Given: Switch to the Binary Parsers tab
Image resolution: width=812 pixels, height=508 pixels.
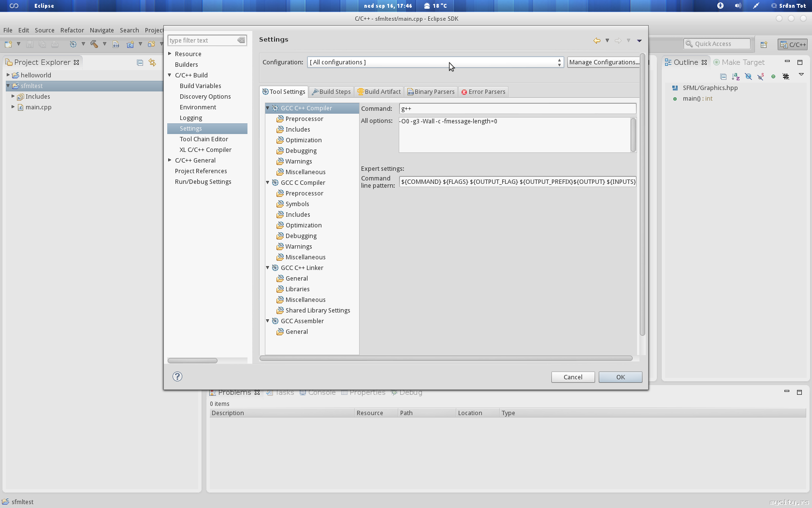Looking at the screenshot, I should 431,92.
